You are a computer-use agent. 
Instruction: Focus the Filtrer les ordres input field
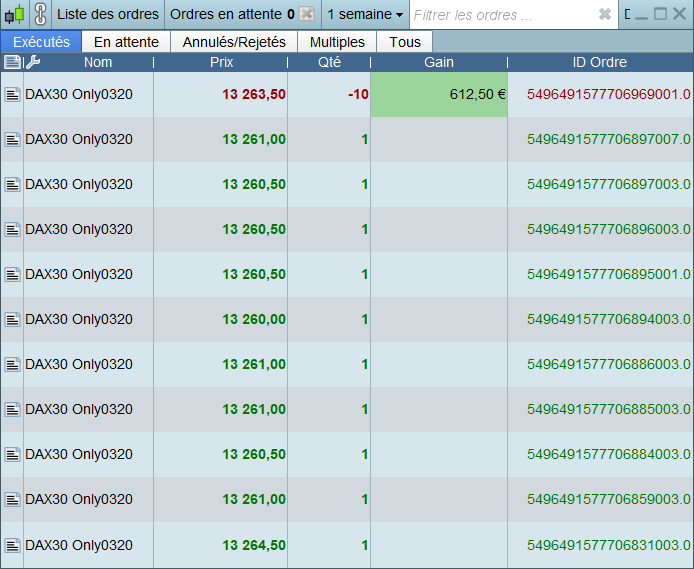[505, 15]
